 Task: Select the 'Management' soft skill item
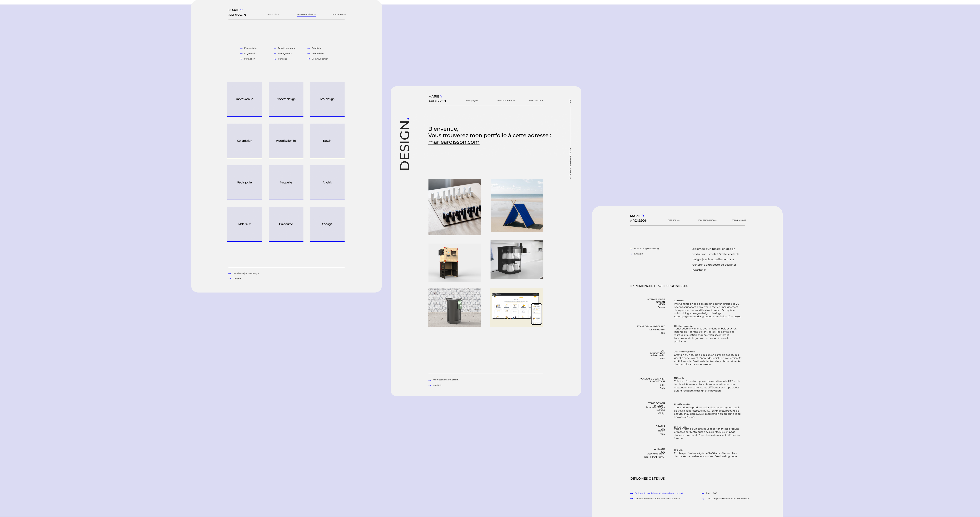[x=283, y=54]
